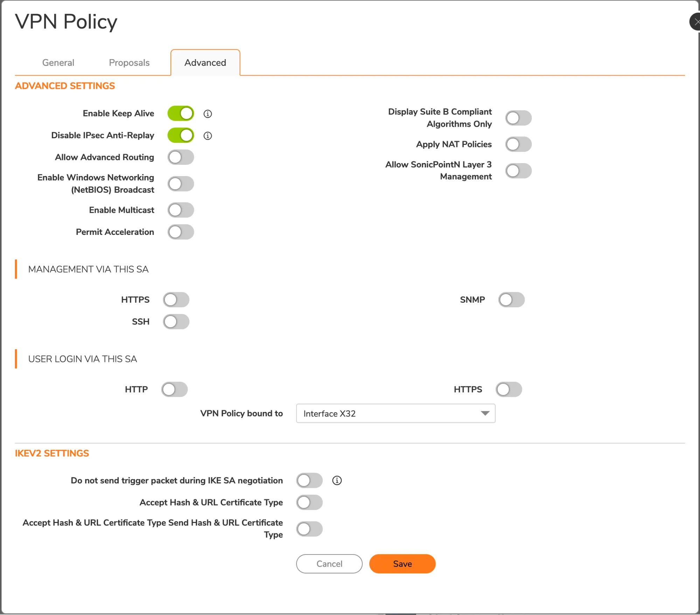Enable Allow SonicPointN Layer 3 Management
The height and width of the screenshot is (615, 700).
[518, 170]
